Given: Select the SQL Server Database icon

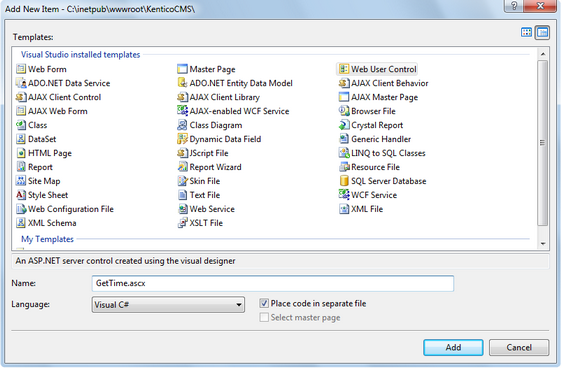Looking at the screenshot, I should tap(344, 181).
